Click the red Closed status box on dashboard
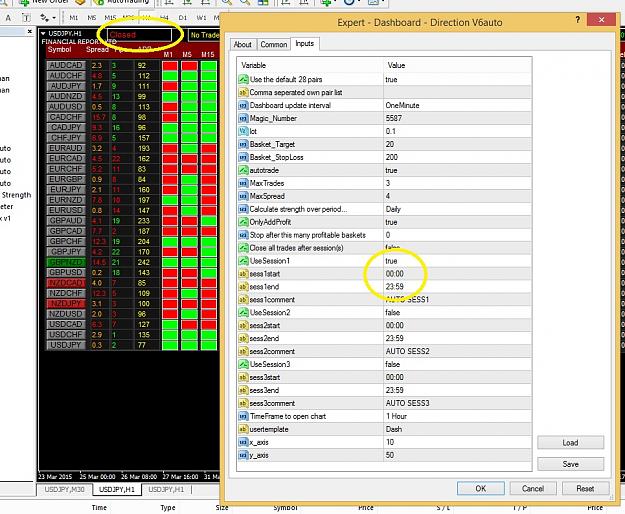Screen dimensions: 625x514 140,35
